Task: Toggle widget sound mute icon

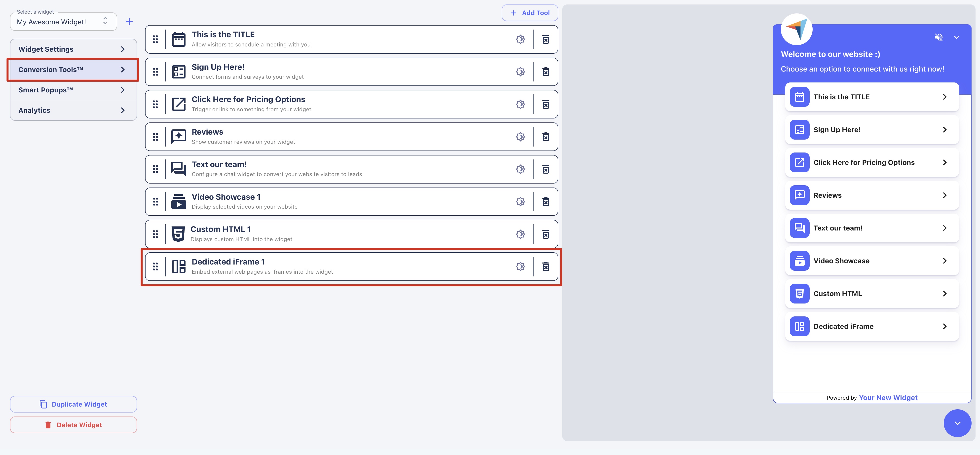Action: [939, 37]
